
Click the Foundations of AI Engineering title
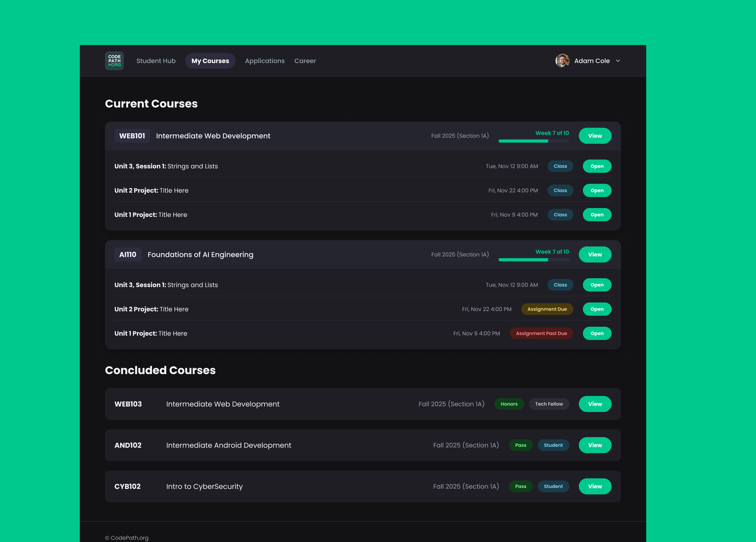tap(200, 255)
